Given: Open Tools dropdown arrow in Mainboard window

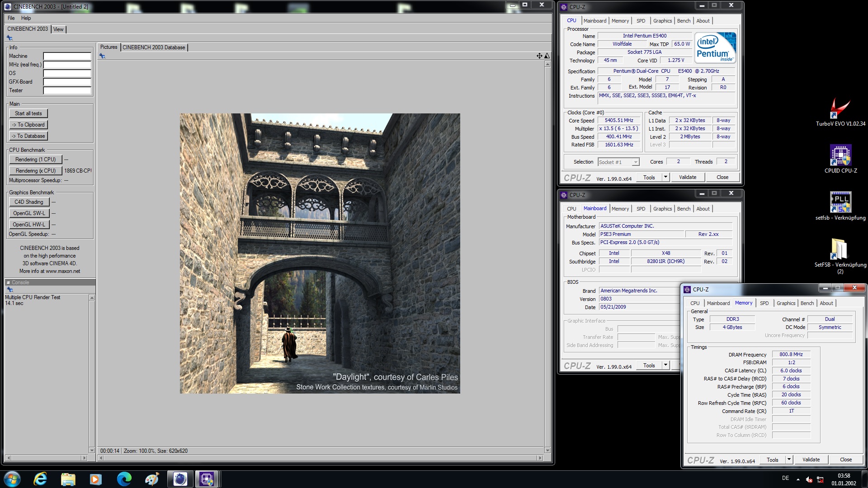Looking at the screenshot, I should pos(665,365).
